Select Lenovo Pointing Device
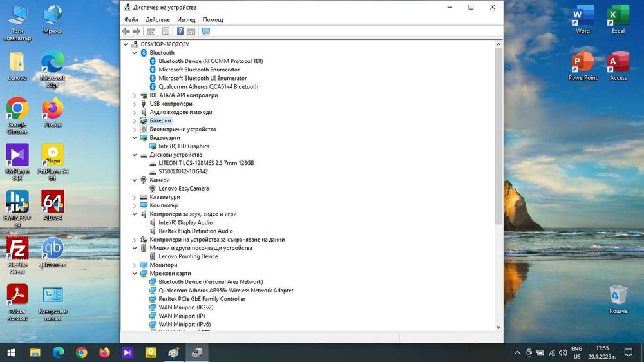Image resolution: width=644 pixels, height=362 pixels. point(188,256)
